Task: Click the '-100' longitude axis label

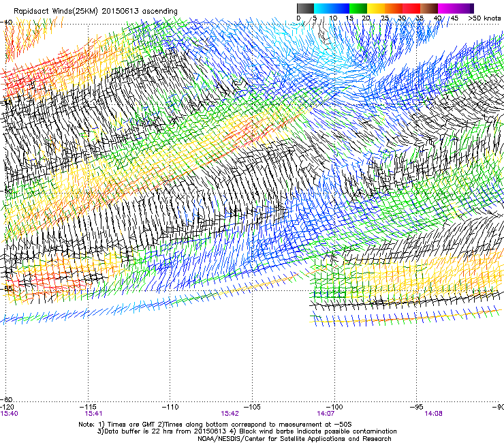Action: tap(334, 408)
